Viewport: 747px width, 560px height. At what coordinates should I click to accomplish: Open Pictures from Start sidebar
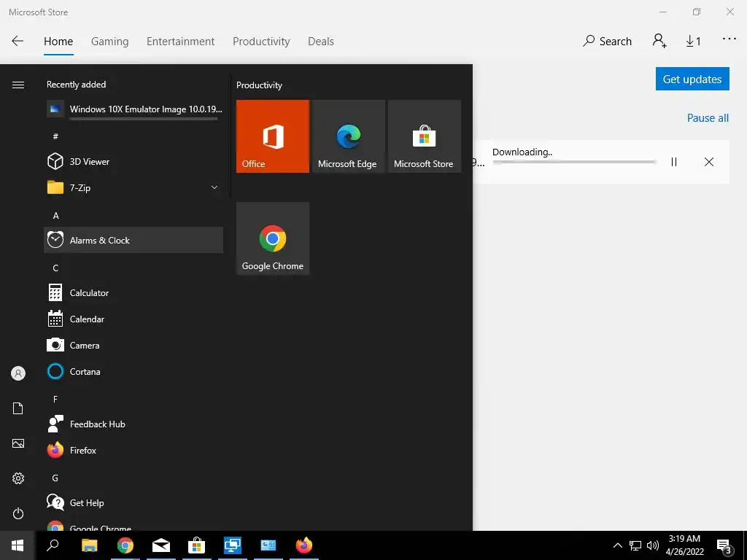[x=18, y=443]
